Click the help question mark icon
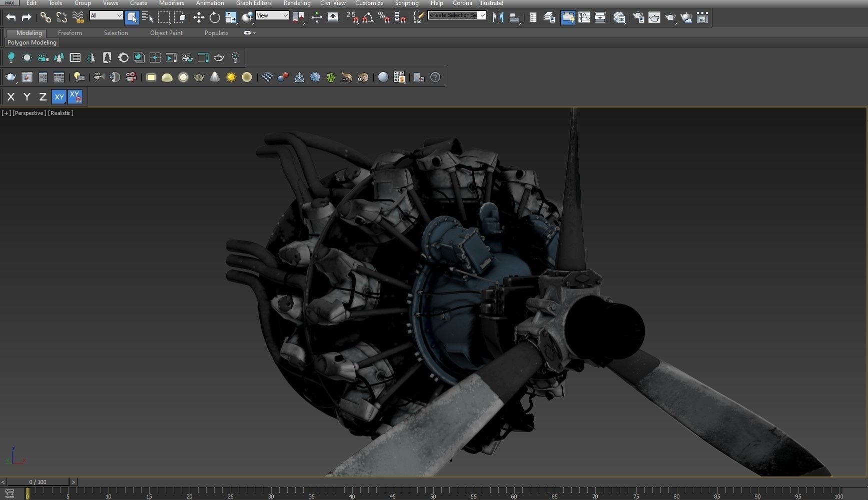 click(435, 77)
